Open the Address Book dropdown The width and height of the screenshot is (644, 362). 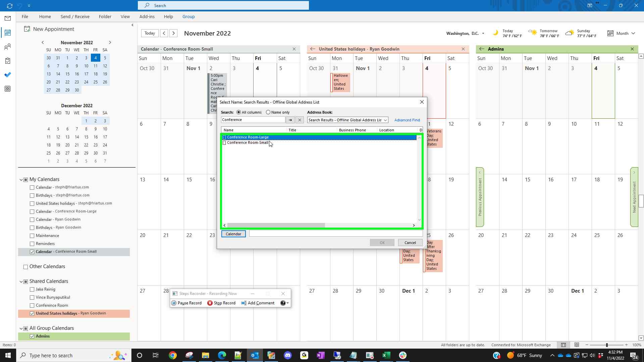pyautogui.click(x=385, y=120)
